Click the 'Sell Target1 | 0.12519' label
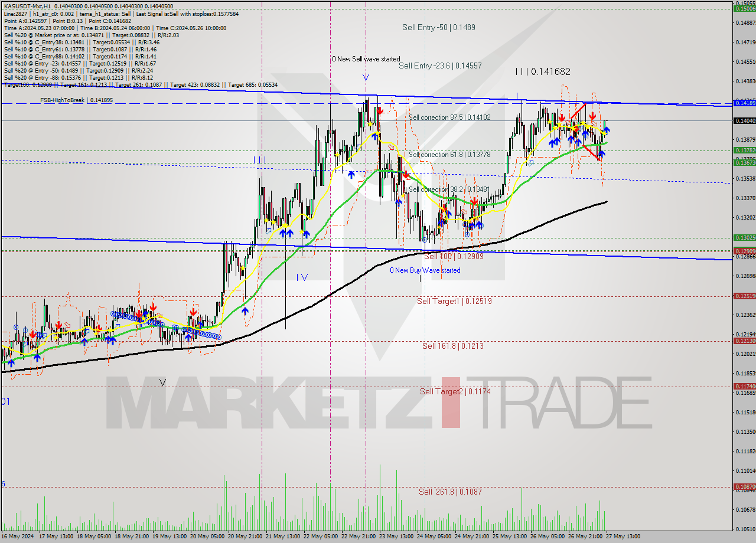Screen dimensions: 756x543 click(454, 301)
